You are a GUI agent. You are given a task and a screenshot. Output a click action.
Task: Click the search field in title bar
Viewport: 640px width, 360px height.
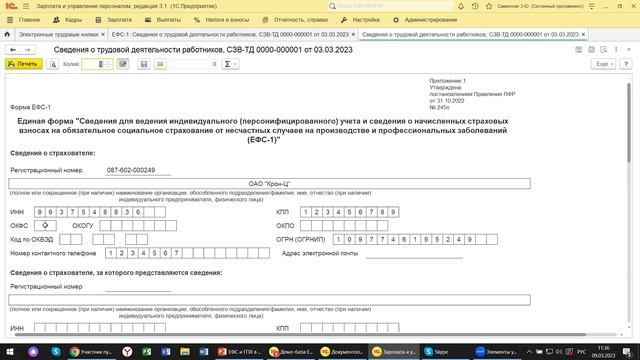click(x=390, y=6)
